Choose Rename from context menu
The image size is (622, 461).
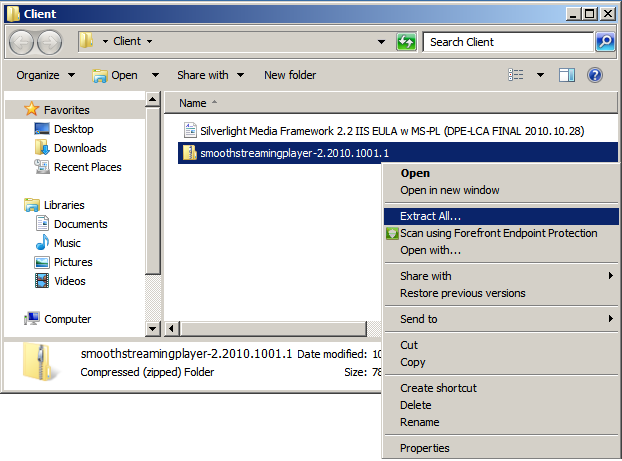[x=501, y=422]
